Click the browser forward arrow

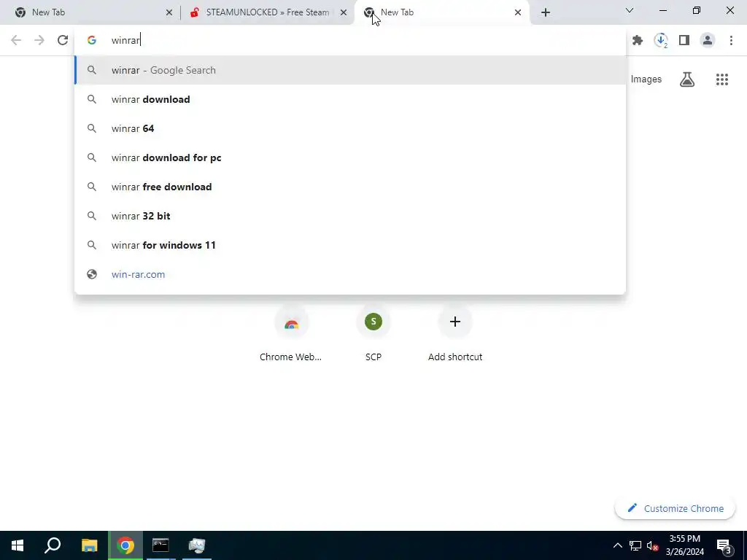point(39,40)
